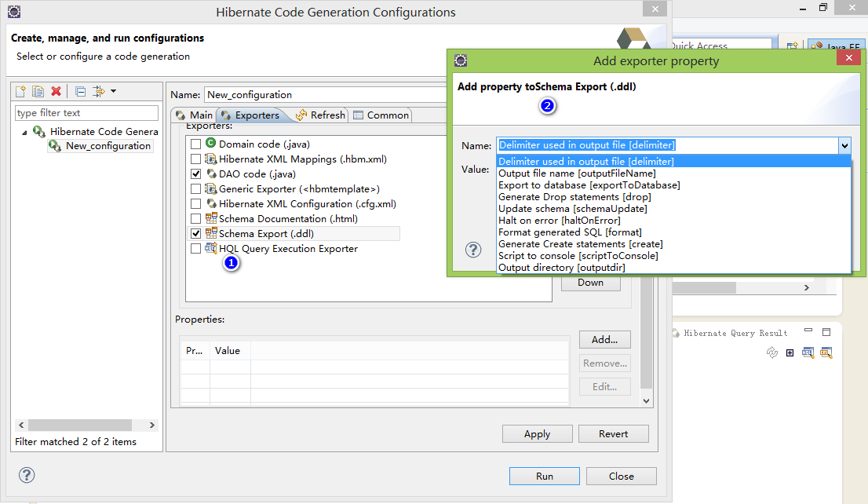Choose Generate Create statements [create] option

pos(673,243)
